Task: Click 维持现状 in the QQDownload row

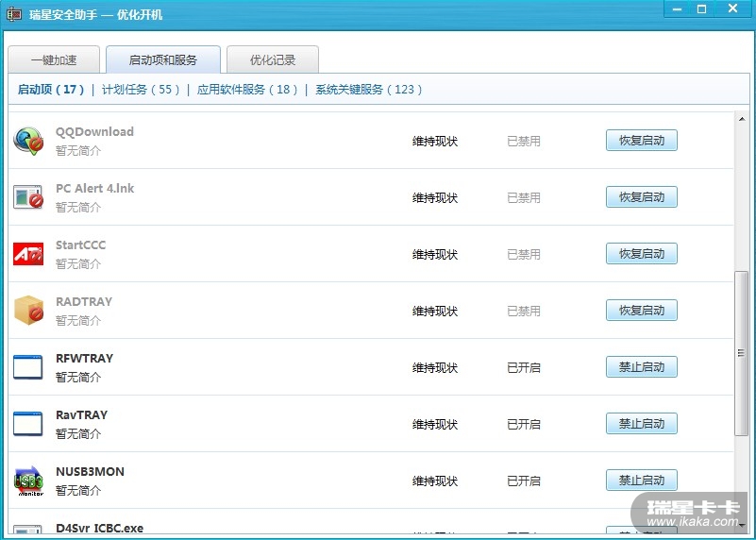Action: click(435, 142)
